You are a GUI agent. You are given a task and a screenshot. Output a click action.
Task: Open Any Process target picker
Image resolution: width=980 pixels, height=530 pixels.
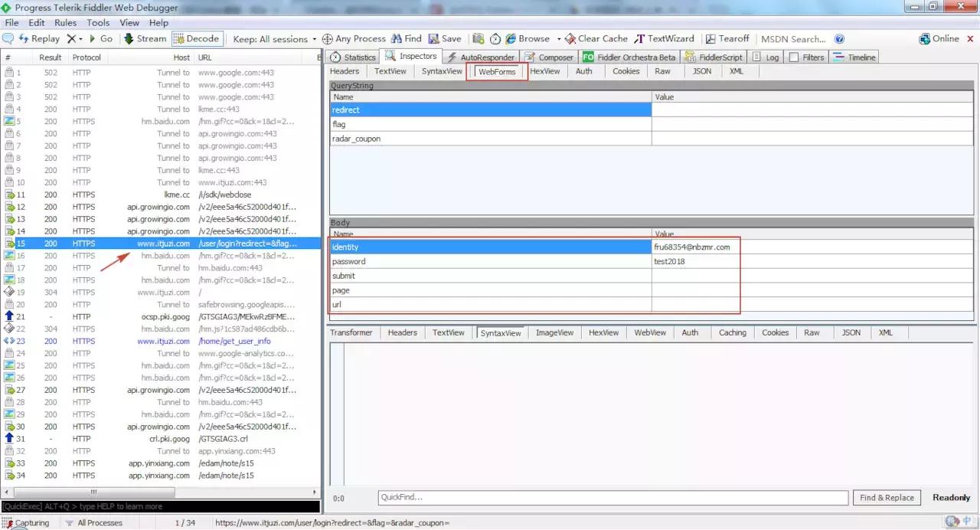pyautogui.click(x=354, y=38)
